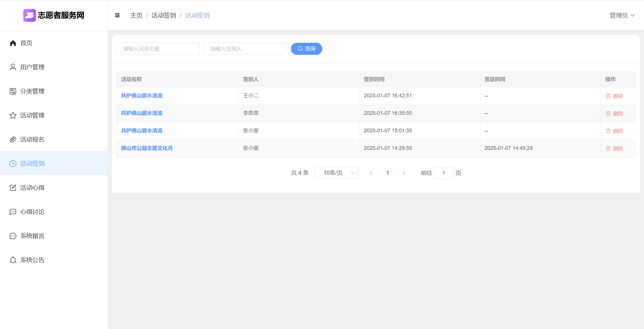The height and width of the screenshot is (329, 644).
Task: Click the edit icon for 活动心得
Action: [x=13, y=188]
